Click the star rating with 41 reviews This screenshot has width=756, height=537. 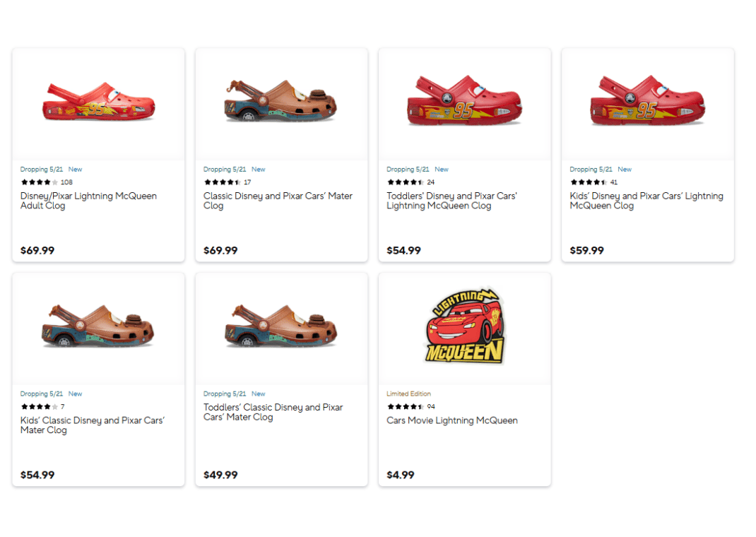(589, 182)
